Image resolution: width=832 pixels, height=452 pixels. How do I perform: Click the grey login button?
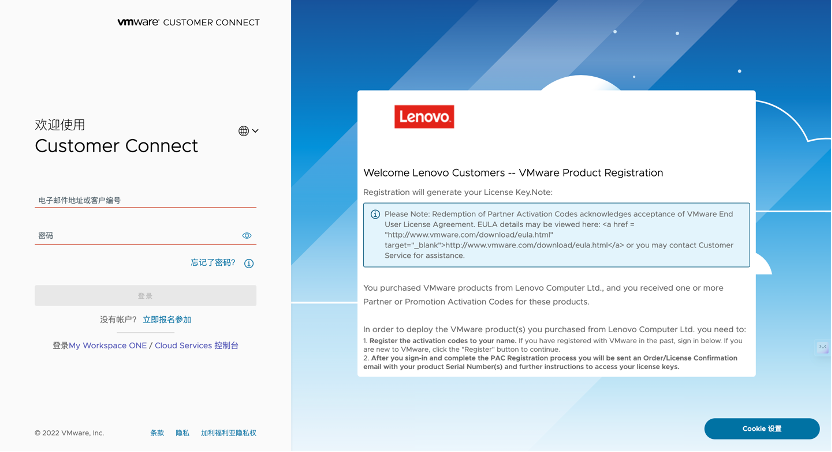coord(145,295)
